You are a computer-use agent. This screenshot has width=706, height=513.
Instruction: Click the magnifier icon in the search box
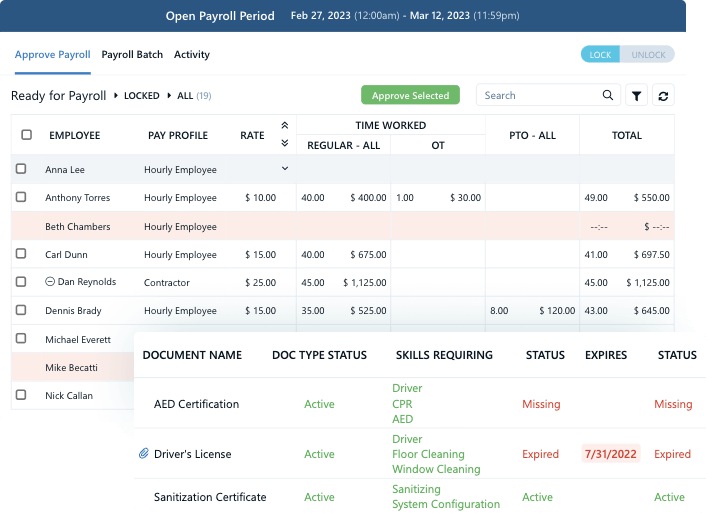[607, 96]
